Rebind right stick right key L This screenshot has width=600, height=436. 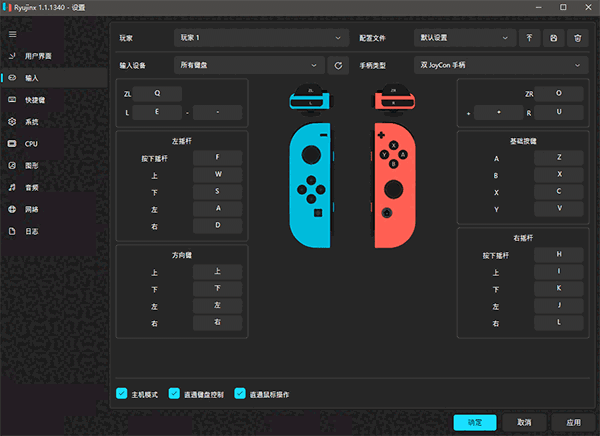point(559,323)
